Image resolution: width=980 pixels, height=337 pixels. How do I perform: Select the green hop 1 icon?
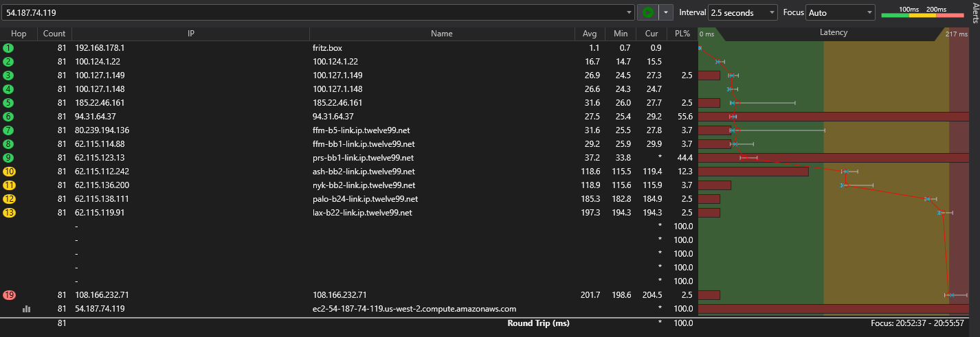pyautogui.click(x=8, y=48)
